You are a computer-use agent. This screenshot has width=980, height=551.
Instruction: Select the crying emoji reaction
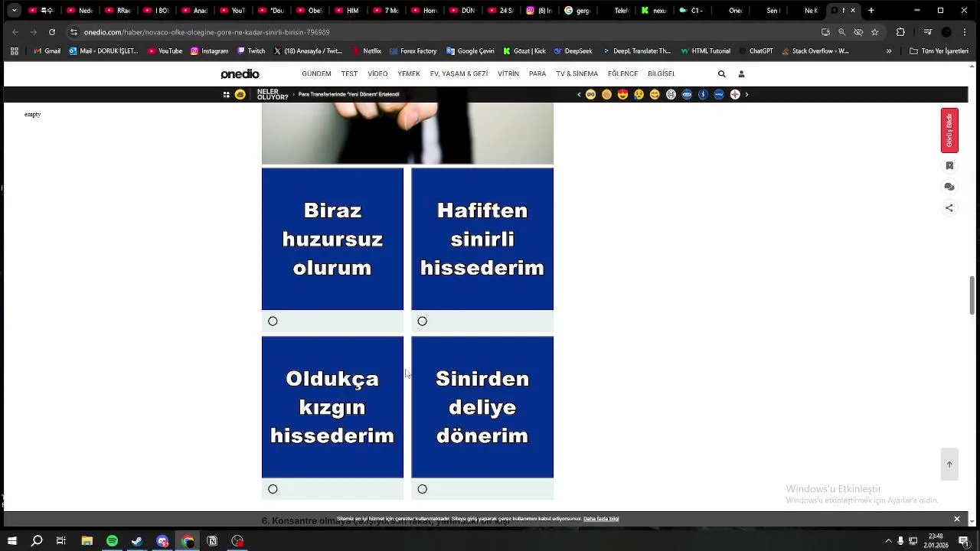(x=639, y=94)
